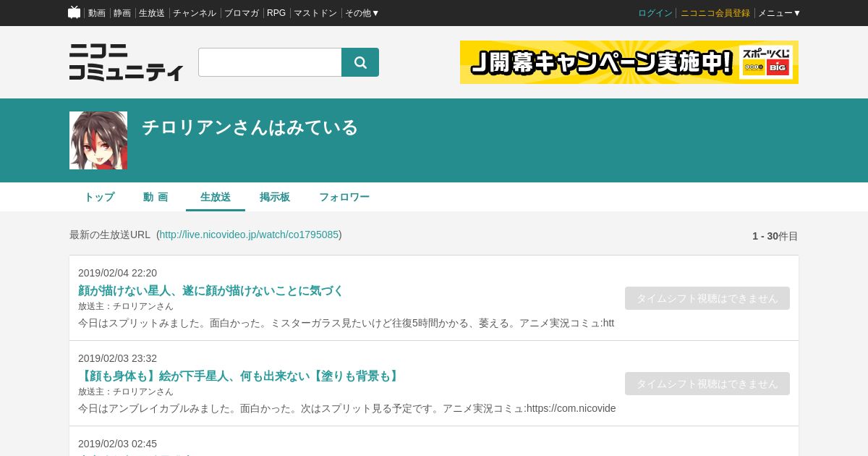Click community title チロリアンさんはみている
This screenshot has width=868, height=456.
[x=250, y=127]
